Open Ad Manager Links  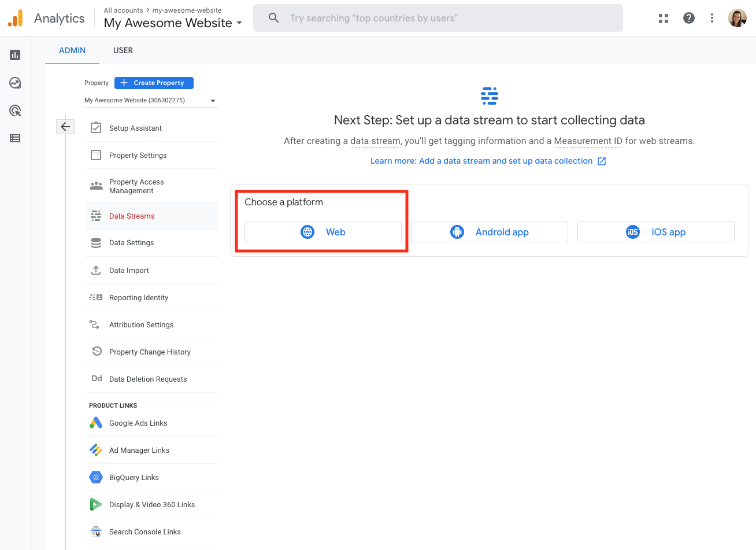tap(152, 450)
